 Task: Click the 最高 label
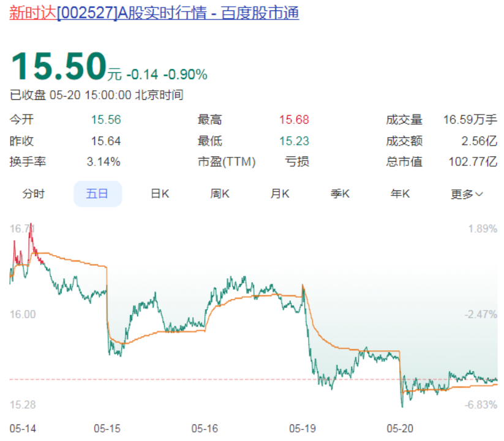209,119
